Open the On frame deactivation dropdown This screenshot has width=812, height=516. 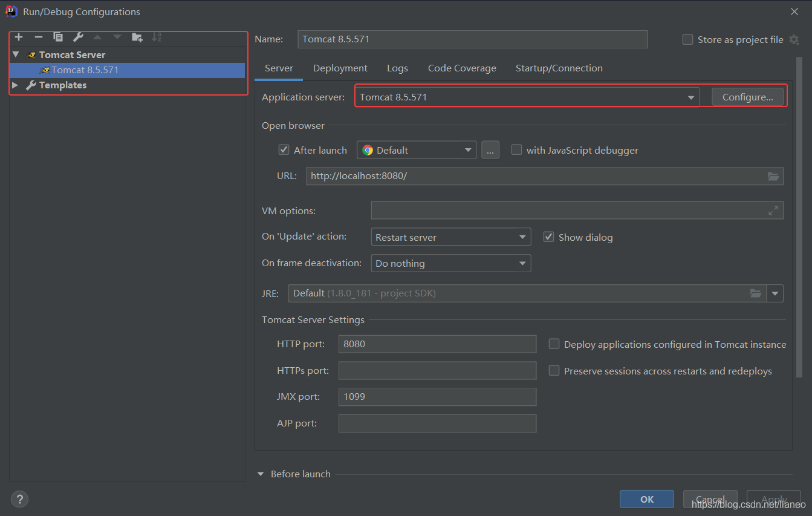(x=450, y=263)
